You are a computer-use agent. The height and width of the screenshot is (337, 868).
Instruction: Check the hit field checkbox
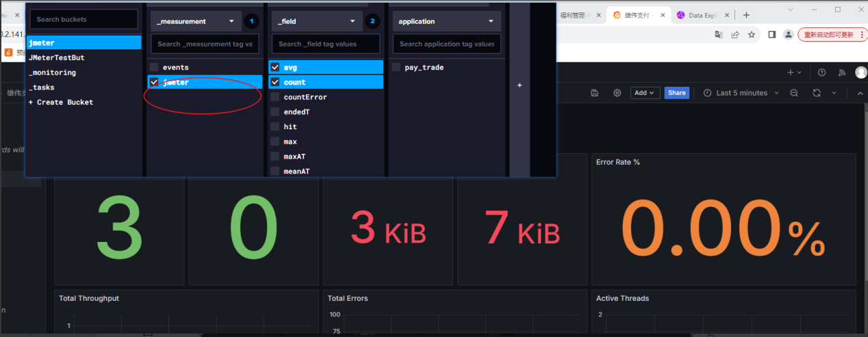[x=275, y=126]
